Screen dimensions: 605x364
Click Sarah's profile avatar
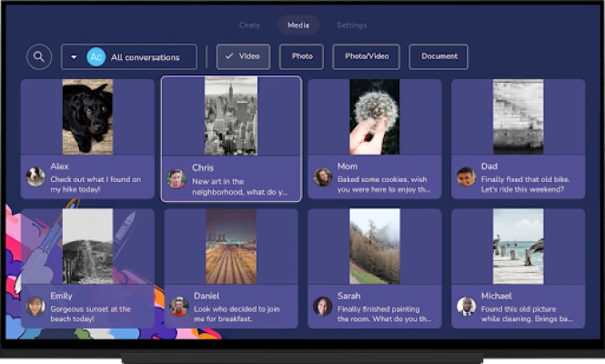(x=322, y=307)
